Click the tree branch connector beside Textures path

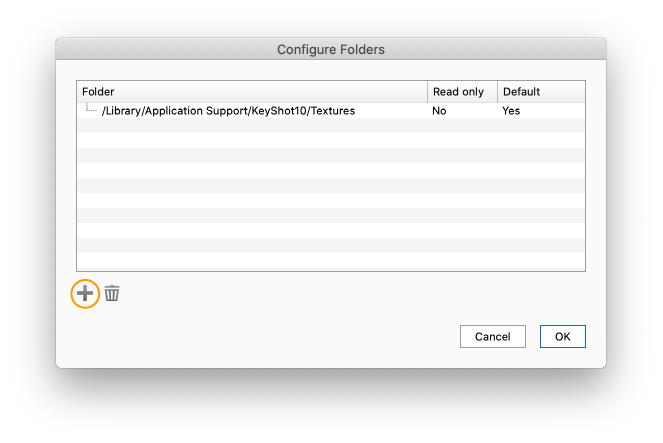tap(90, 109)
